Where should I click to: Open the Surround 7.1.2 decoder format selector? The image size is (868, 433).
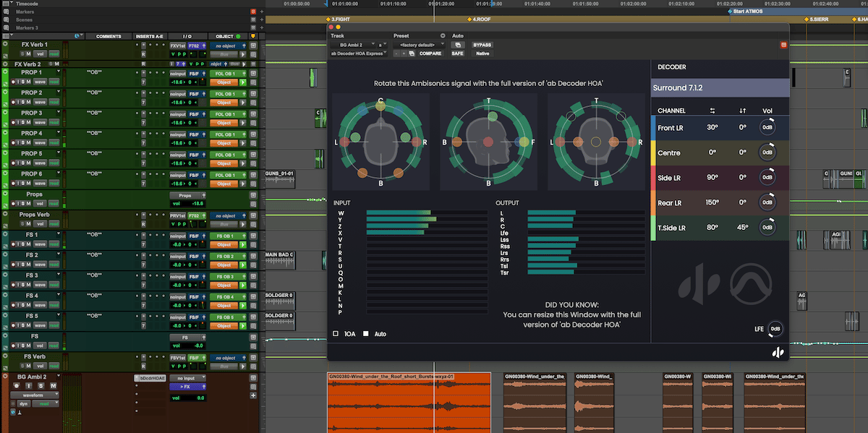(720, 88)
